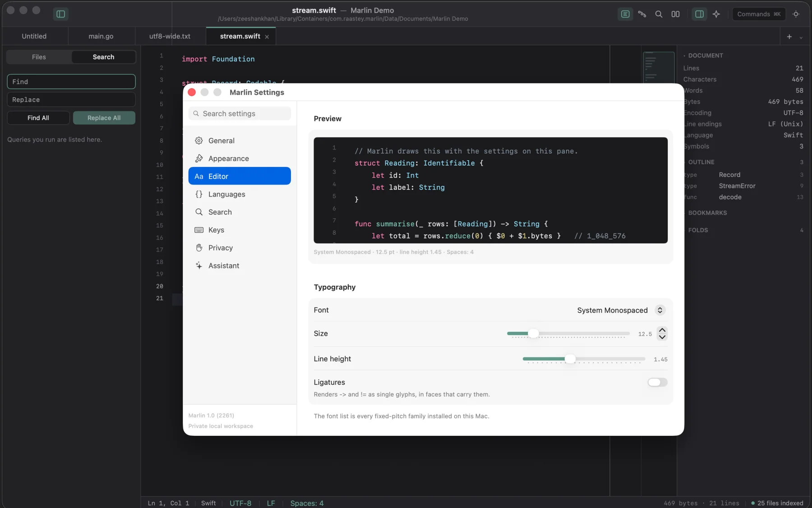Viewport: 812px width, 508px height.
Task: Switch to the utf8-wide.txt tab
Action: [170, 37]
